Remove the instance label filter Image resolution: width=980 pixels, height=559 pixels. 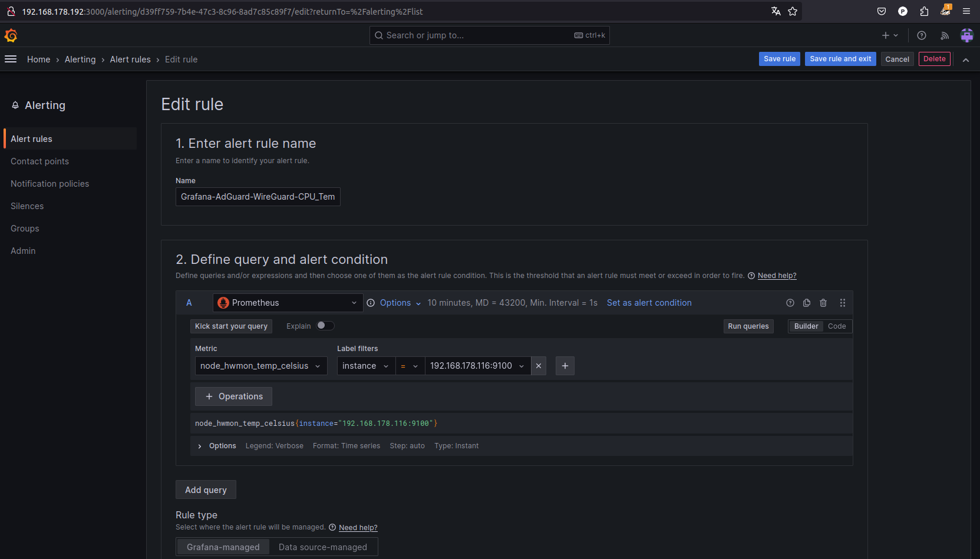pos(539,366)
